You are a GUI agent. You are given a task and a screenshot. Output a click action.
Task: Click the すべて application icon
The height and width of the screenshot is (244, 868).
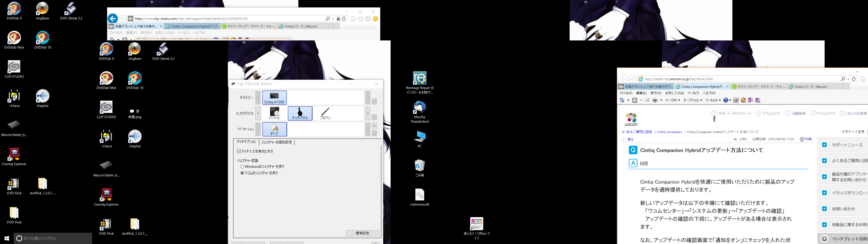274,129
